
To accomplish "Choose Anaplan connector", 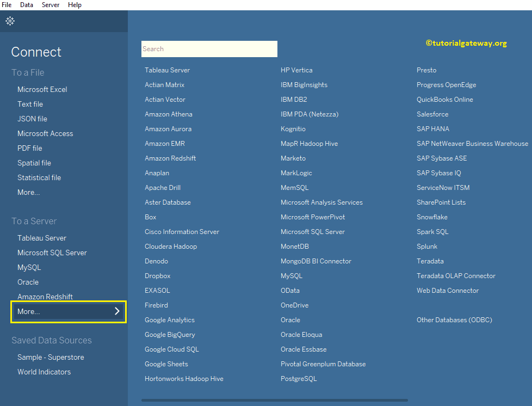I will (x=157, y=173).
